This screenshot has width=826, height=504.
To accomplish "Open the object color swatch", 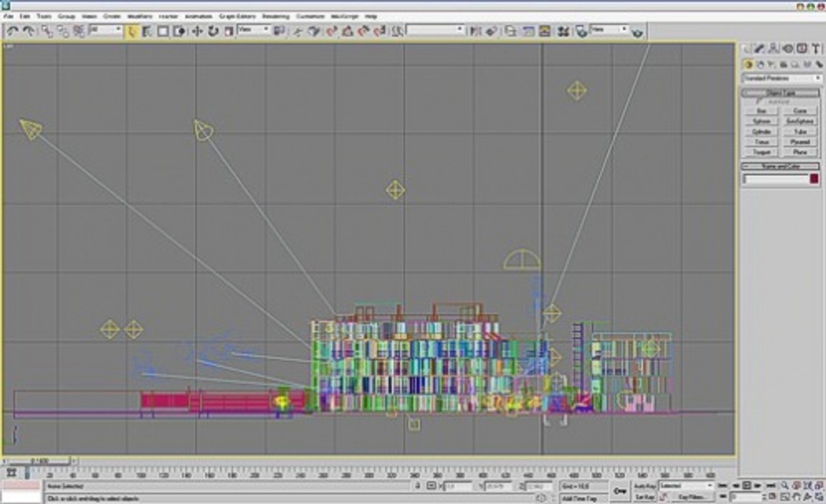I will pos(814,179).
